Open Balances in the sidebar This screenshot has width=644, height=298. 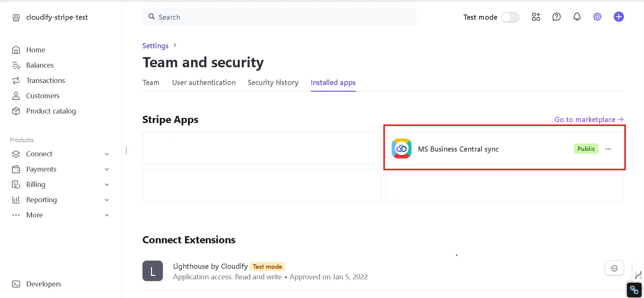[40, 65]
